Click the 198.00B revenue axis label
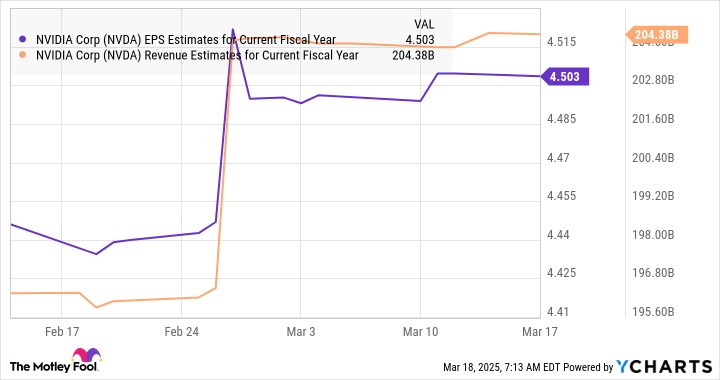The image size is (720, 380). (653, 235)
